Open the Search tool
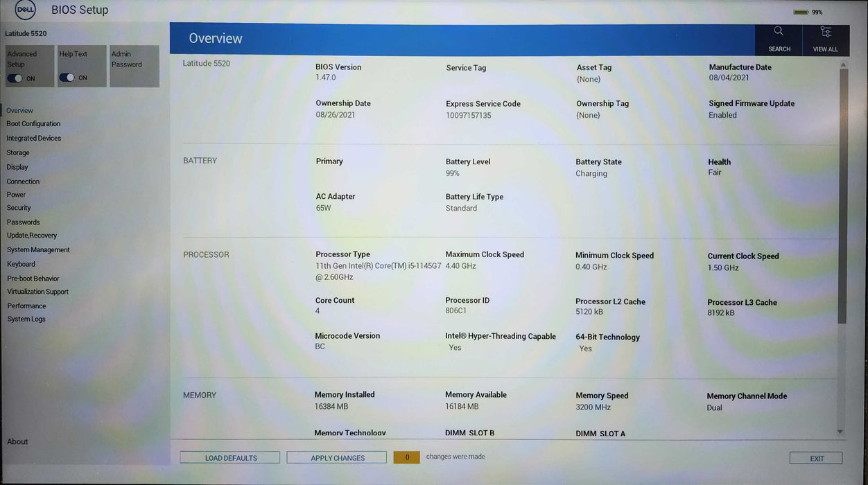 [x=779, y=39]
